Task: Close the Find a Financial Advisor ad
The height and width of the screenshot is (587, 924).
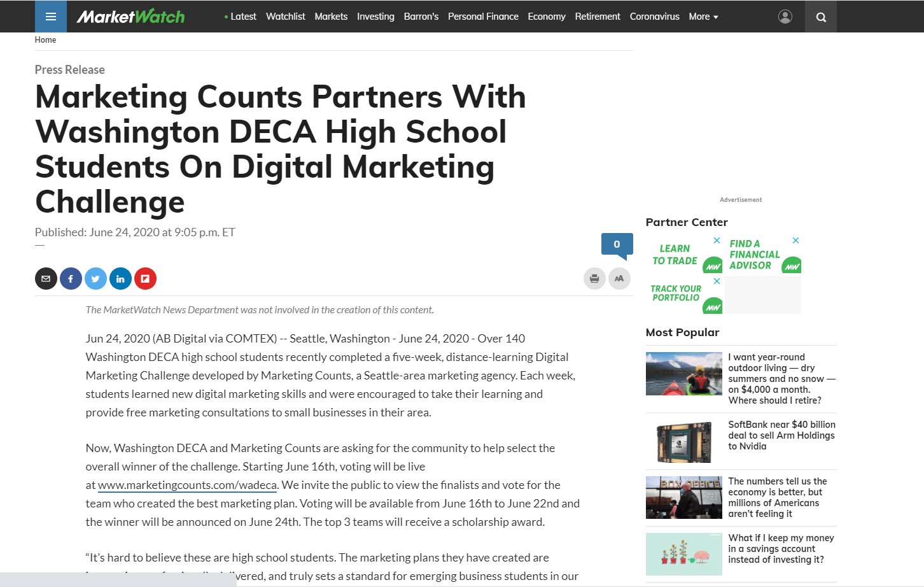Action: click(x=795, y=241)
